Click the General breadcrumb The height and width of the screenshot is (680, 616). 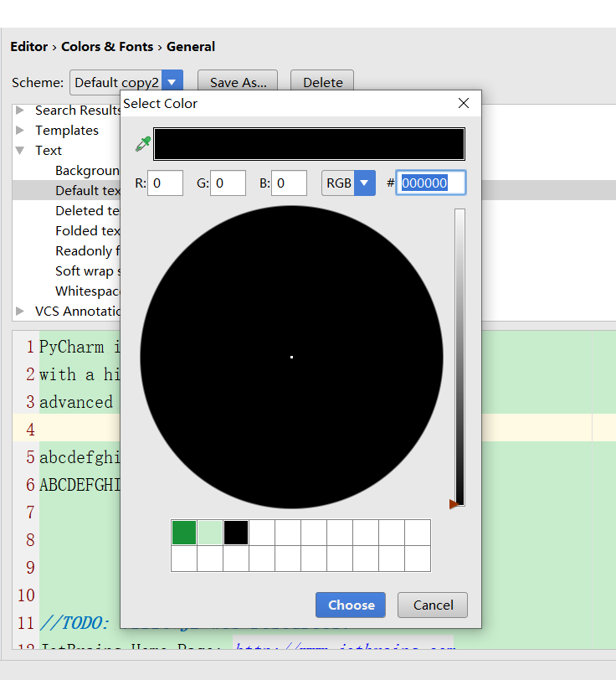coord(191,46)
